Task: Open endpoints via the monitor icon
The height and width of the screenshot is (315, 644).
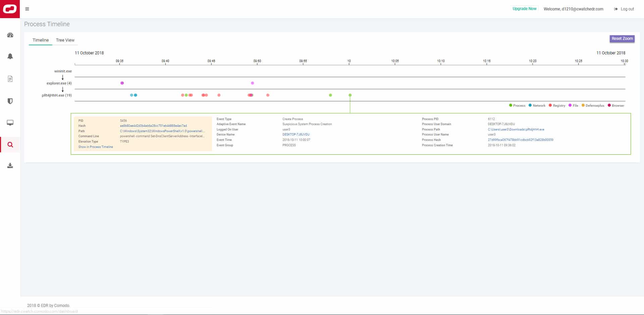Action: pos(10,123)
